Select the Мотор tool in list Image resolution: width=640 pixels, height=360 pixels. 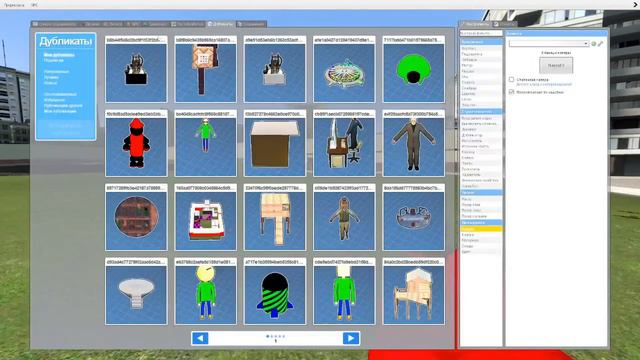pyautogui.click(x=481, y=65)
